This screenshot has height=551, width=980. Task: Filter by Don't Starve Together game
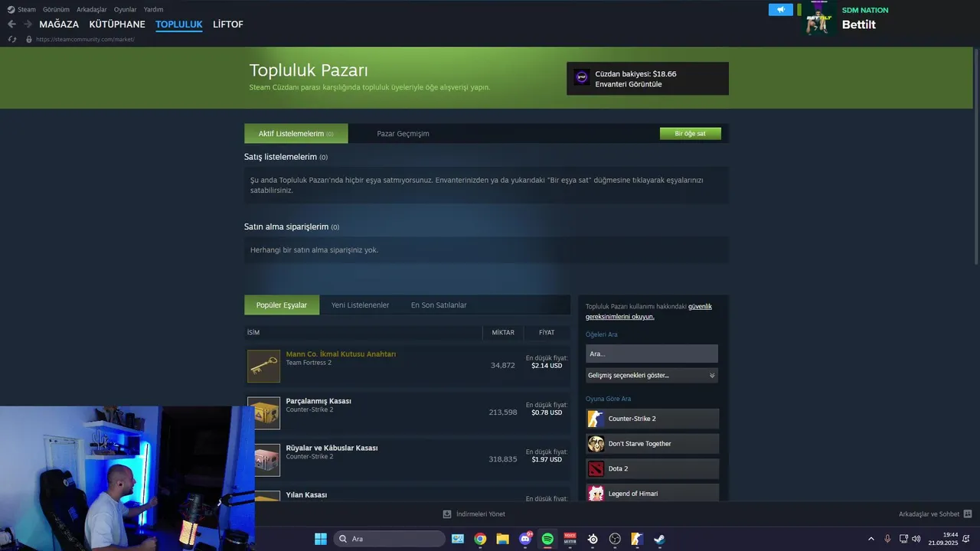(652, 444)
